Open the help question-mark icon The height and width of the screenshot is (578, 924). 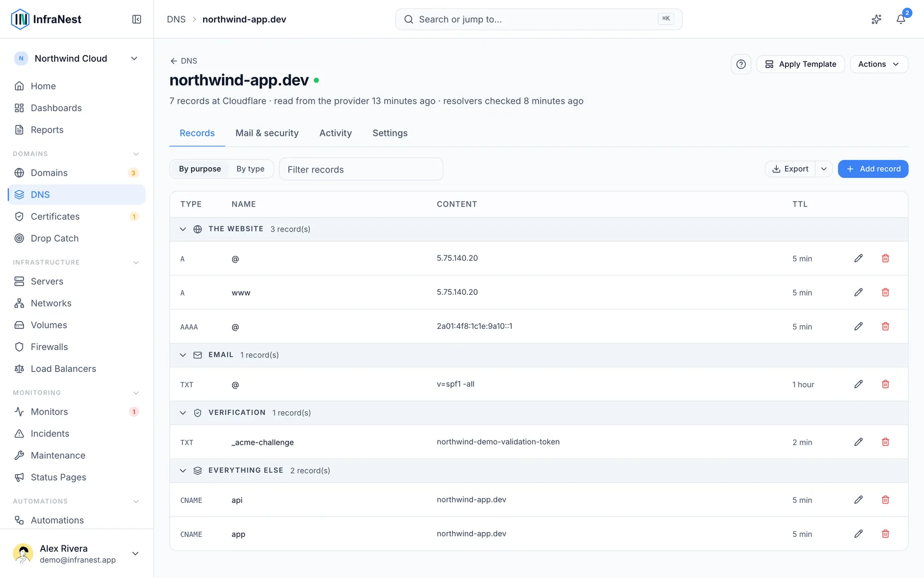click(x=741, y=64)
